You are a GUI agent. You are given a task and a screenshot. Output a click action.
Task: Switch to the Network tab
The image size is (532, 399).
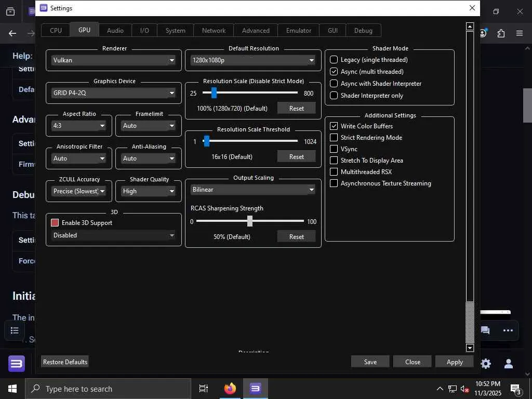point(214,31)
